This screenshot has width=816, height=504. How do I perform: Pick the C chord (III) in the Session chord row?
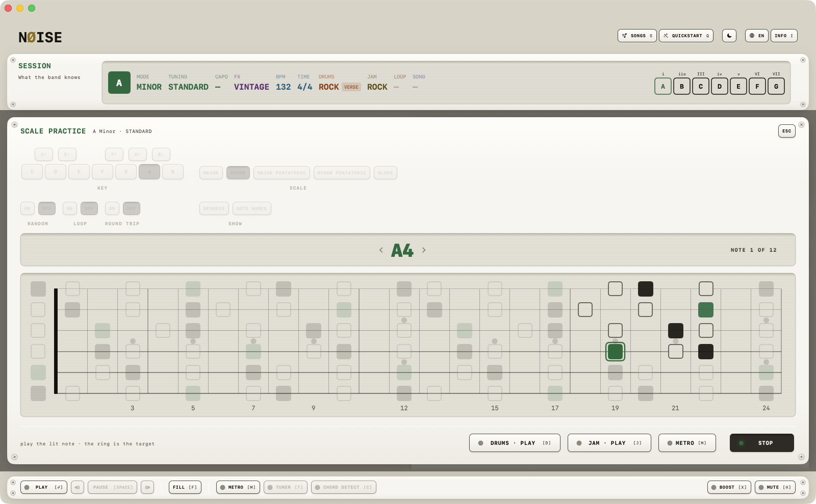pyautogui.click(x=701, y=86)
